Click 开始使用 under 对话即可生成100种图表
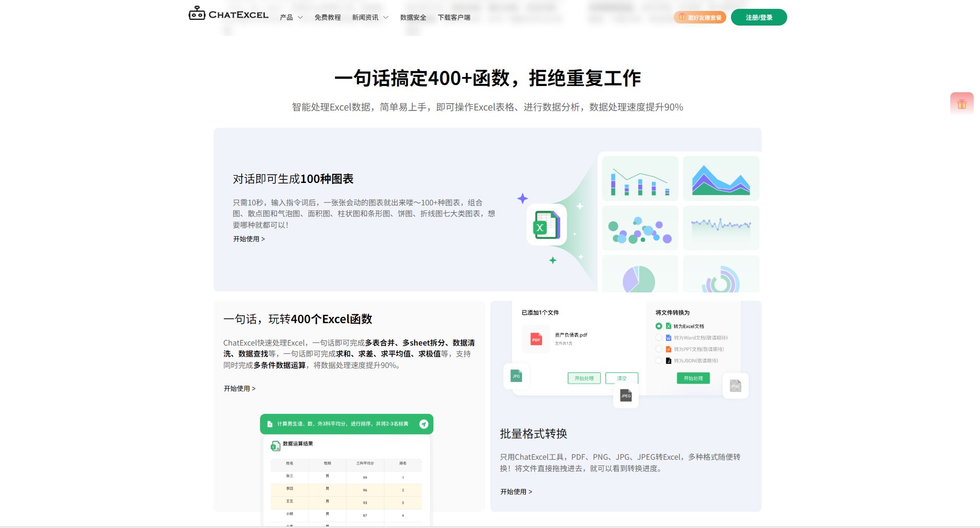 coord(249,239)
